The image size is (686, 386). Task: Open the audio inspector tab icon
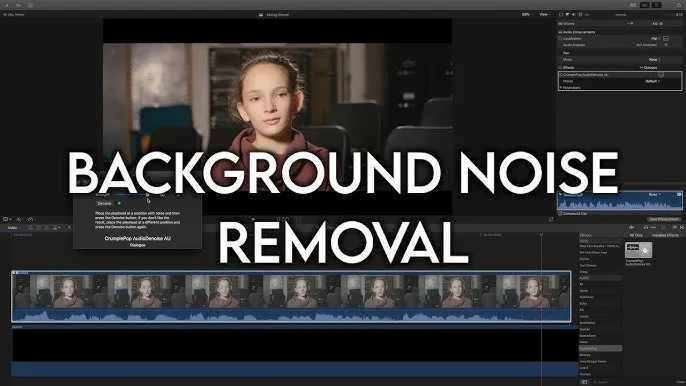[x=574, y=14]
